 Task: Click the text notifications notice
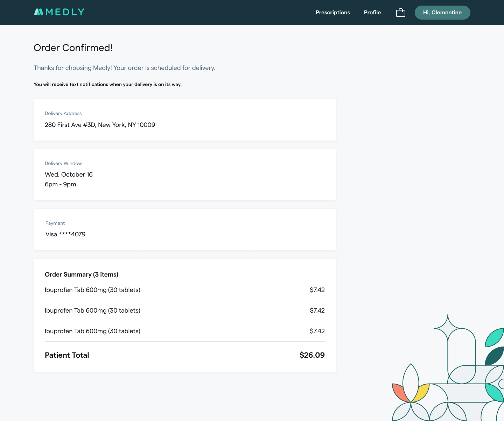[x=107, y=84]
